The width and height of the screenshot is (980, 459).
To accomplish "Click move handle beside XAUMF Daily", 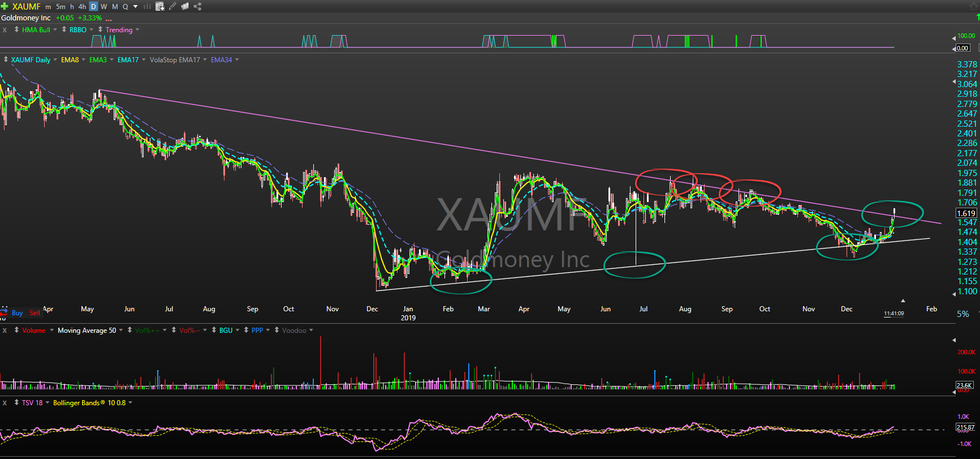I will point(6,59).
